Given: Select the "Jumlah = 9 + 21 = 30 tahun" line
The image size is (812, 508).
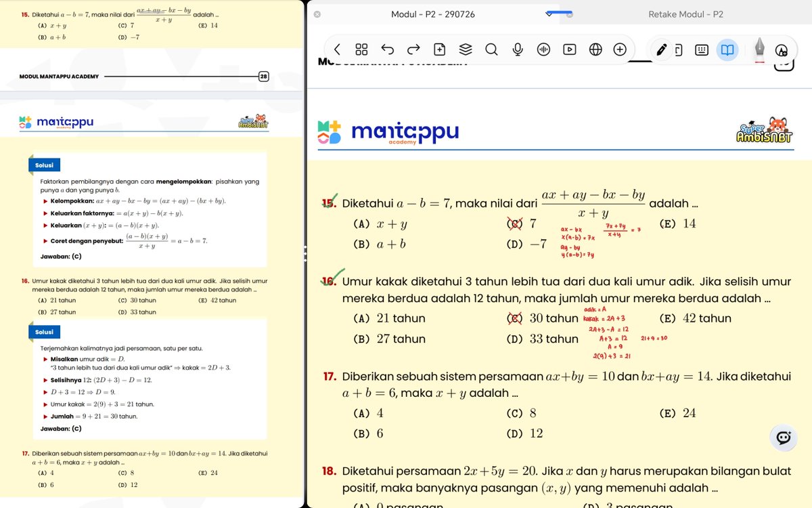Looking at the screenshot, I should click(x=94, y=417).
